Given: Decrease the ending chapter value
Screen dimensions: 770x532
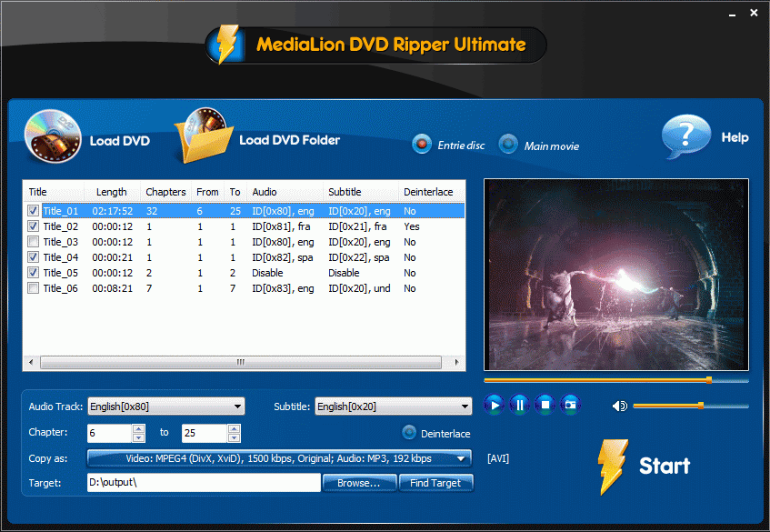Looking at the screenshot, I should tap(235, 437).
